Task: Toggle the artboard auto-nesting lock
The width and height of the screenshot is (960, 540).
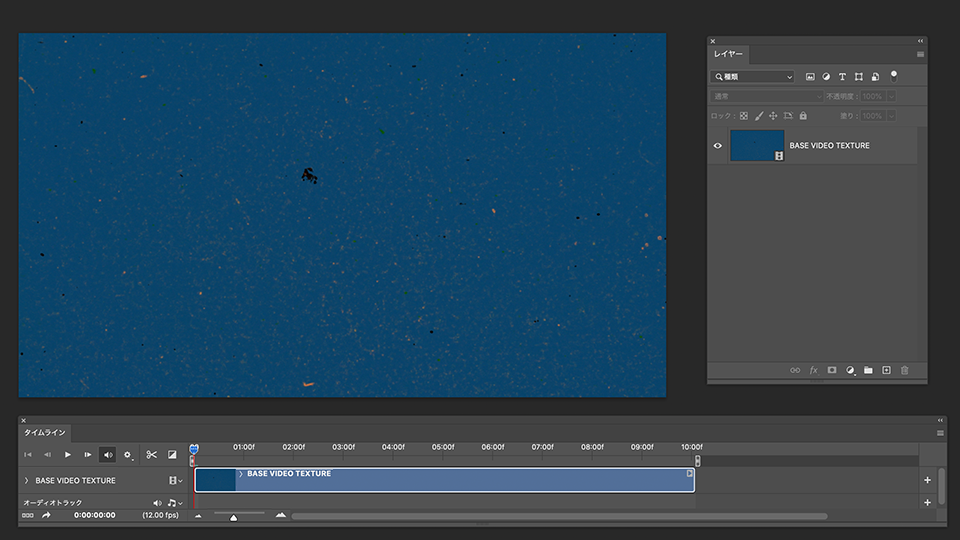Action: 788,116
